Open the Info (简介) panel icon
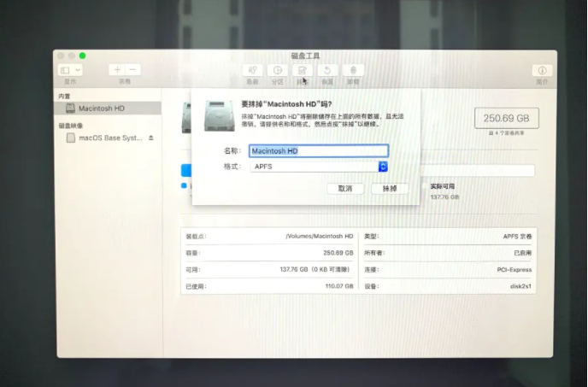Screen dimensions: 588x387 coord(541,70)
